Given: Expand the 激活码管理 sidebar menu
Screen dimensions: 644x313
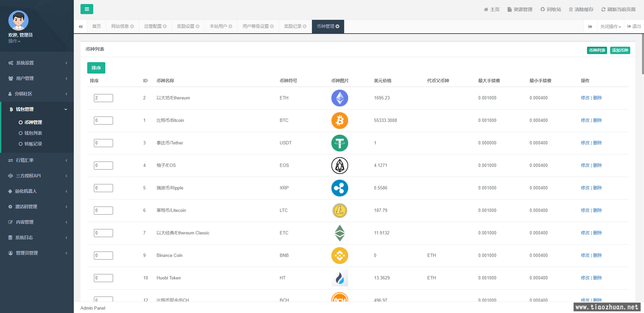Looking at the screenshot, I should coord(37,207).
